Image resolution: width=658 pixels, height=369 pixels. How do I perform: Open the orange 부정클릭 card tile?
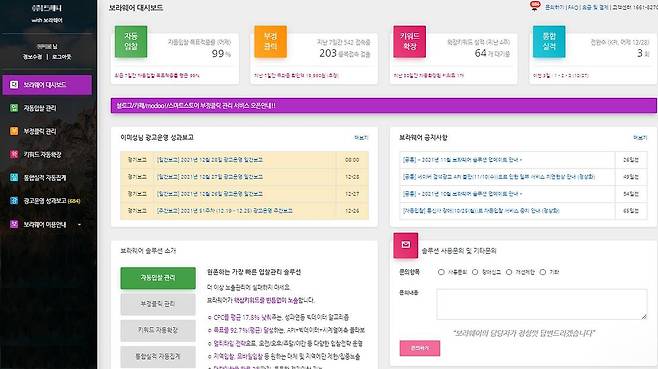(x=271, y=42)
